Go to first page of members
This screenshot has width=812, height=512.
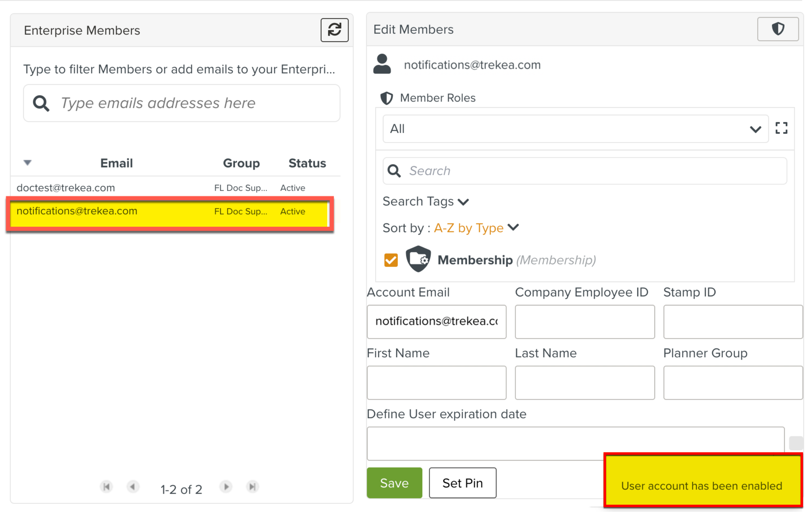106,487
